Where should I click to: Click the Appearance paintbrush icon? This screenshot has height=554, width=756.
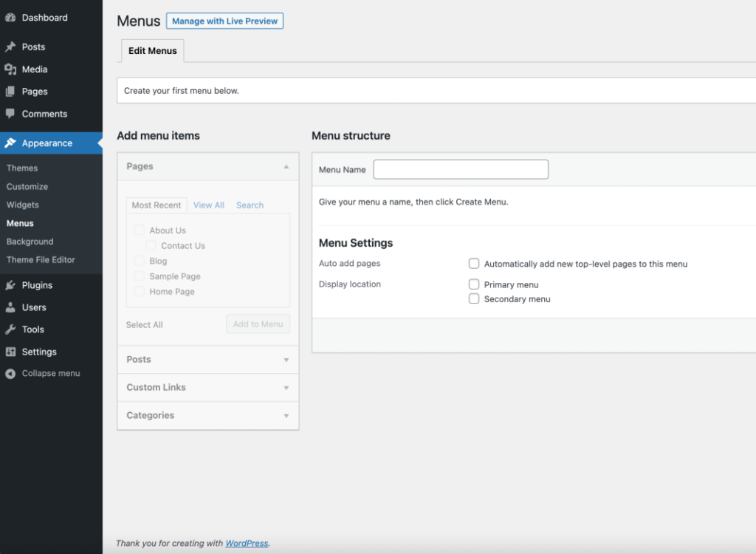[10, 143]
